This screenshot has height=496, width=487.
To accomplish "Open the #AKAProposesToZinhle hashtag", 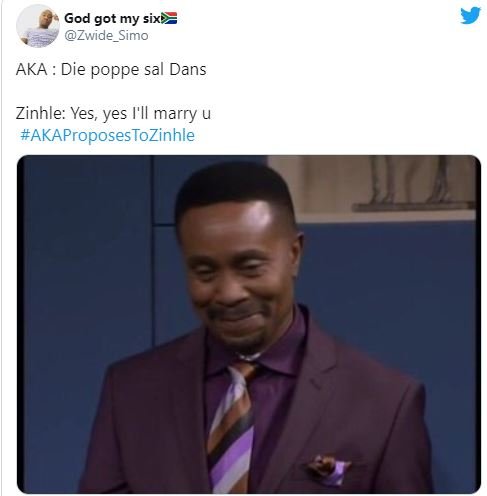I will coord(107,135).
